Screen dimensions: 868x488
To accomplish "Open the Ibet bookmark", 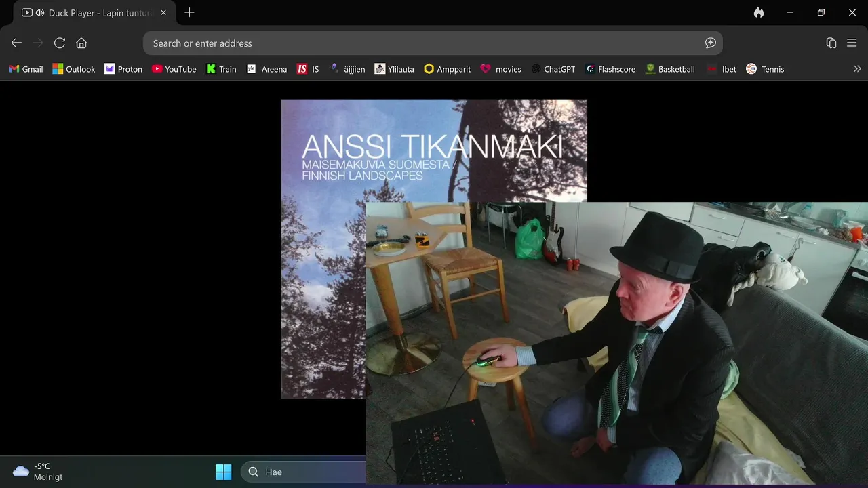I will [722, 69].
